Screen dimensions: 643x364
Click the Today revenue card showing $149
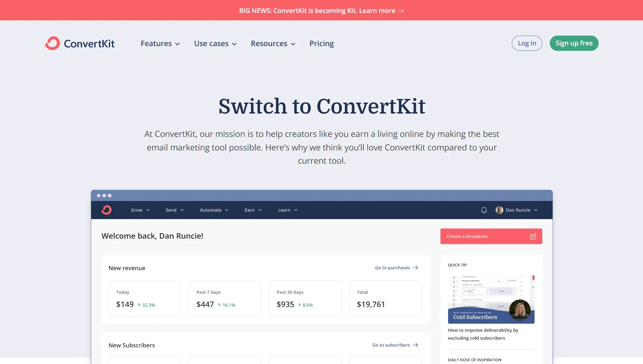[x=145, y=299]
